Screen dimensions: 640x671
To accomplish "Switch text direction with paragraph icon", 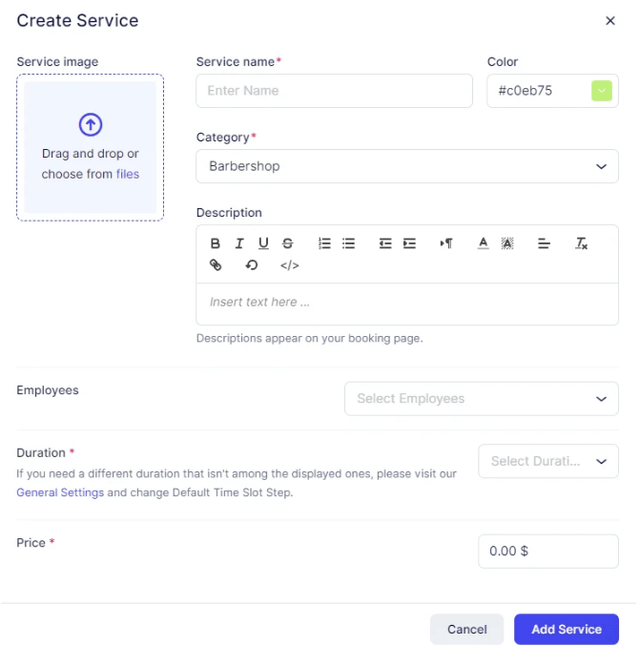I will coord(446,244).
